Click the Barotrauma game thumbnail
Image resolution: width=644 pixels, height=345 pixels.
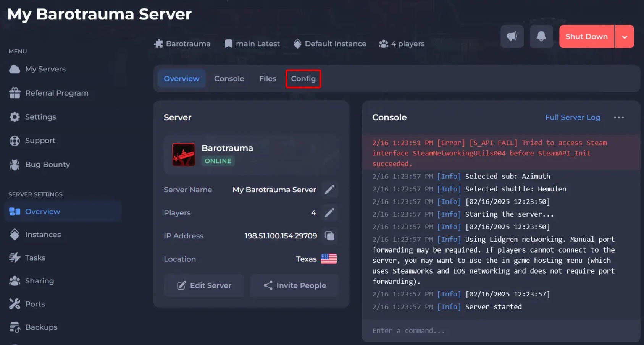click(x=184, y=154)
